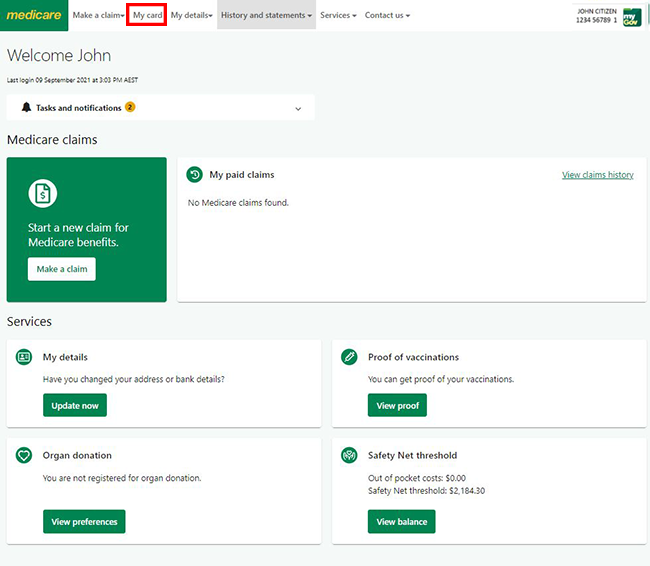Open History and statements dropdown menu
Viewport: 650px width, 566px height.
click(266, 15)
